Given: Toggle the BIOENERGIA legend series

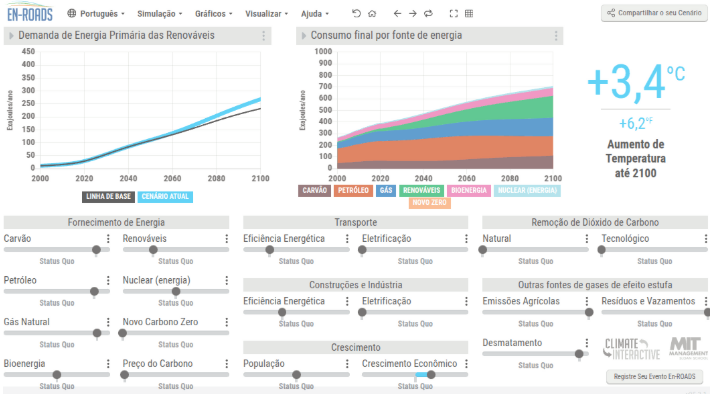Looking at the screenshot, I should 469,191.
